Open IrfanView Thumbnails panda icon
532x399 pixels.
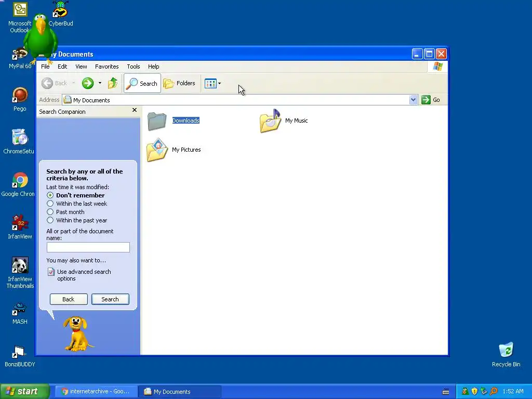point(20,272)
